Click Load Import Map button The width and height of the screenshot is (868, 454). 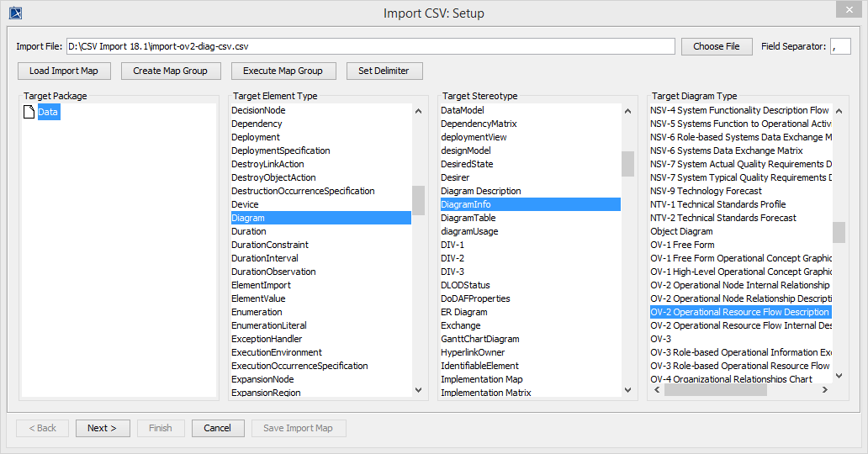(x=64, y=71)
